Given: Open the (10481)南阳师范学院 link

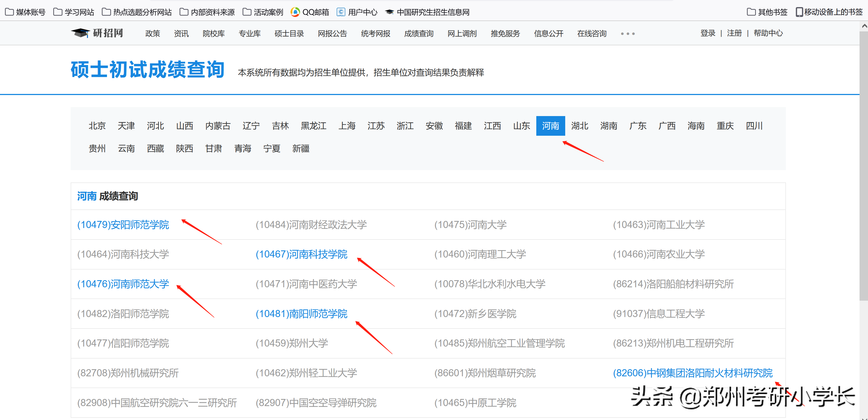Looking at the screenshot, I should (x=302, y=314).
